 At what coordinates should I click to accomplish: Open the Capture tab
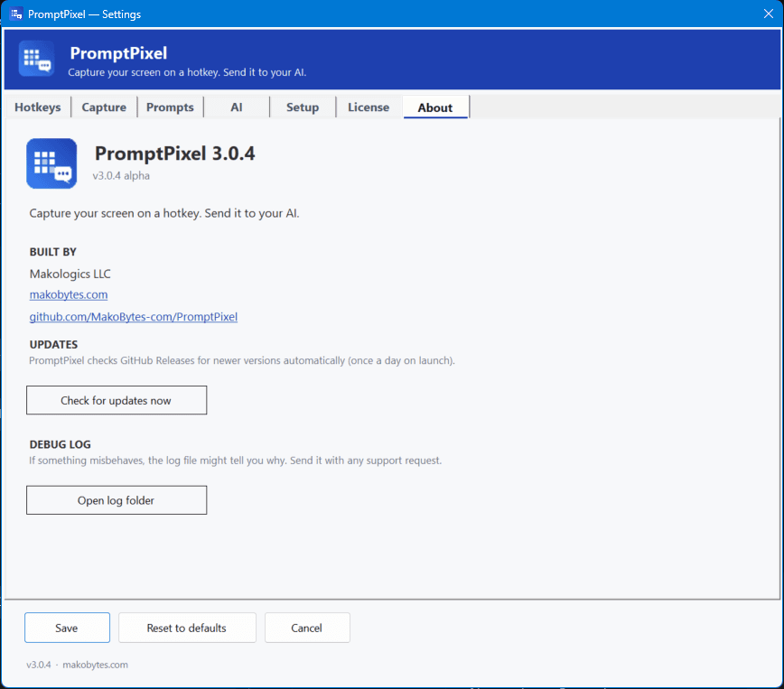point(104,107)
